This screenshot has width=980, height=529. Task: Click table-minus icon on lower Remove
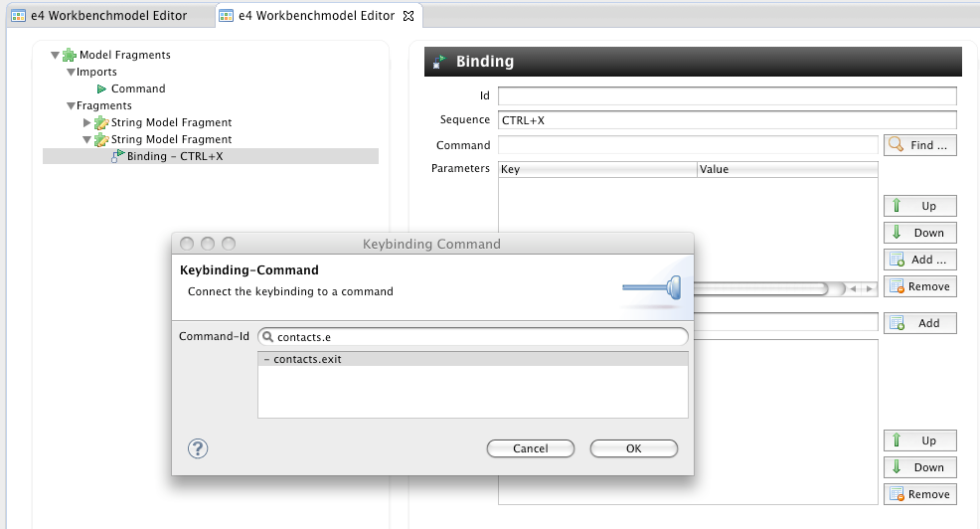point(898,494)
